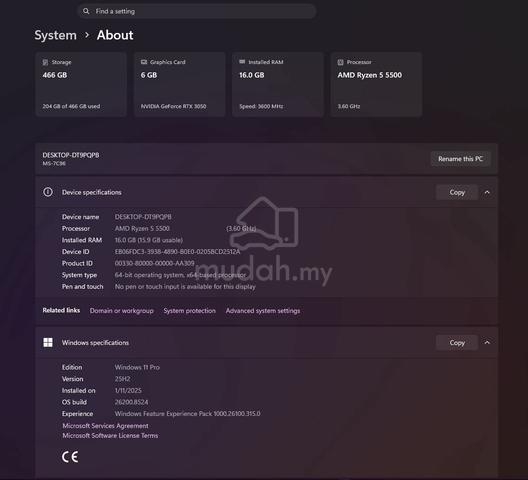
Task: Click the CE mark icon
Action: pyautogui.click(x=70, y=457)
